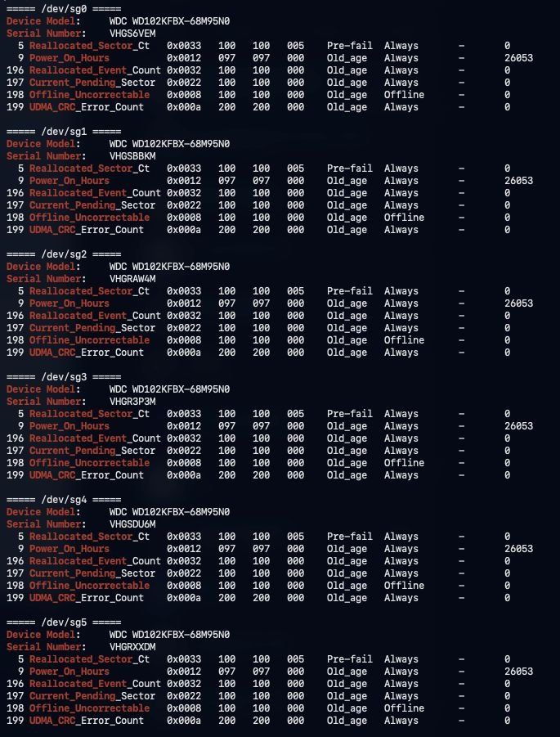Click the Offline value in sg4 block

(x=404, y=585)
